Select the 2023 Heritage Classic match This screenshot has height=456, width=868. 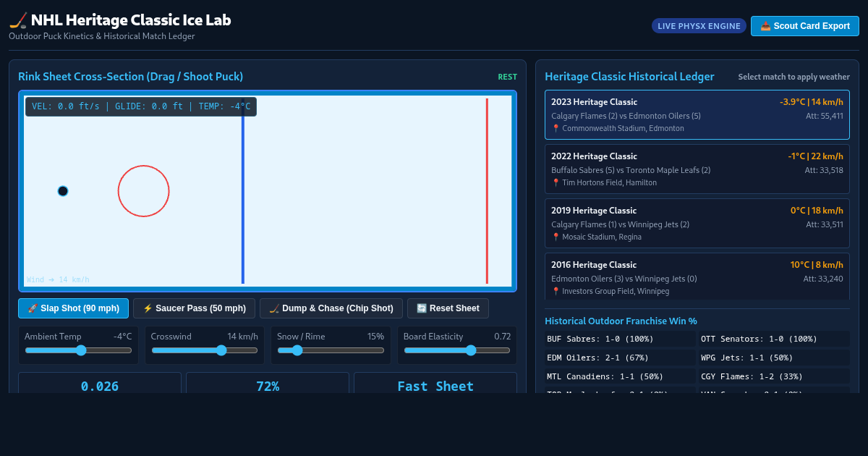[697, 114]
